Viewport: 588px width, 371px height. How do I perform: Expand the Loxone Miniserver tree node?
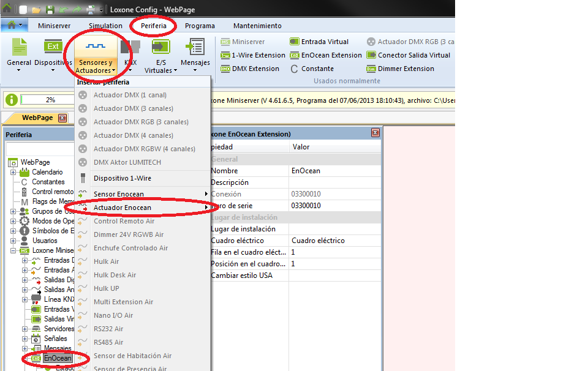point(13,250)
